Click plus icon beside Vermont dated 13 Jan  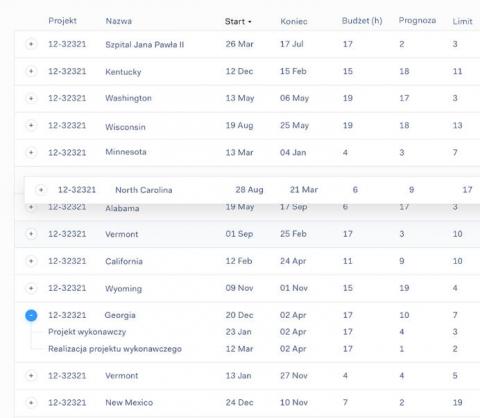31,376
